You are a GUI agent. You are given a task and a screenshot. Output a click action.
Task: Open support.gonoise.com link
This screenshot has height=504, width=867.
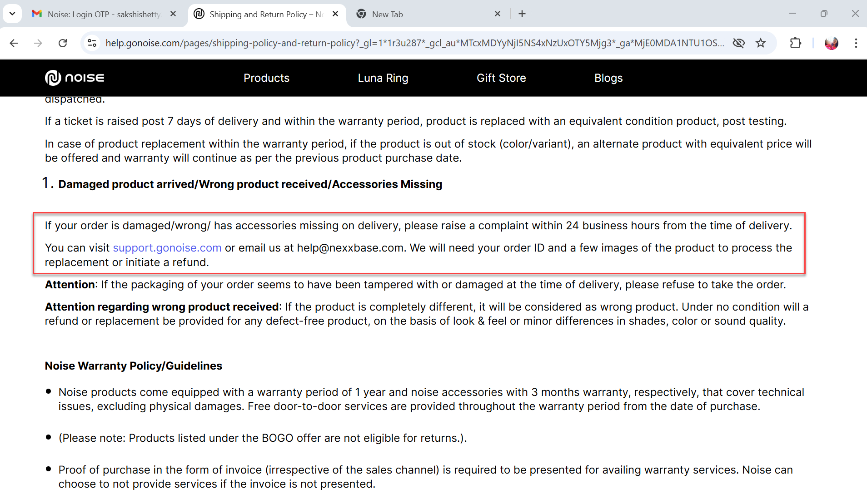coord(167,248)
